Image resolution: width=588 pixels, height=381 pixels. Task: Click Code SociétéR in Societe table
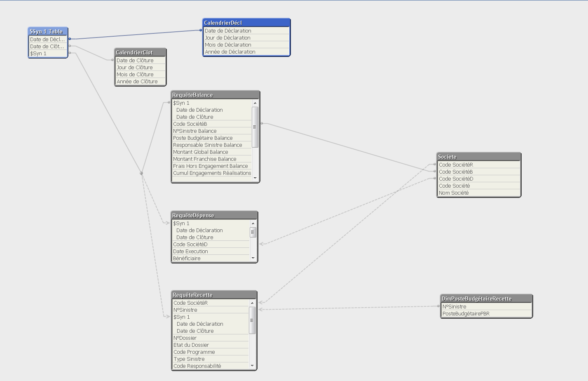click(x=479, y=165)
